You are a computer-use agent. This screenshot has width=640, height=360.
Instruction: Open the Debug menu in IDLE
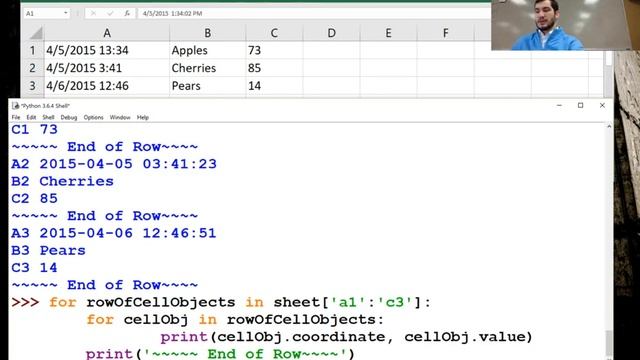pos(69,118)
